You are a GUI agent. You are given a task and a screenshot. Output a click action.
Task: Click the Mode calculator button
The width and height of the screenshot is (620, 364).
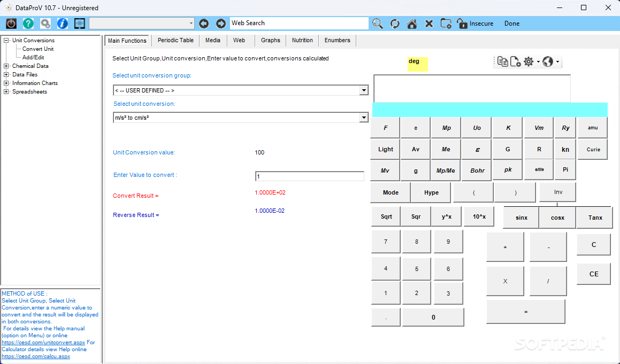(391, 192)
